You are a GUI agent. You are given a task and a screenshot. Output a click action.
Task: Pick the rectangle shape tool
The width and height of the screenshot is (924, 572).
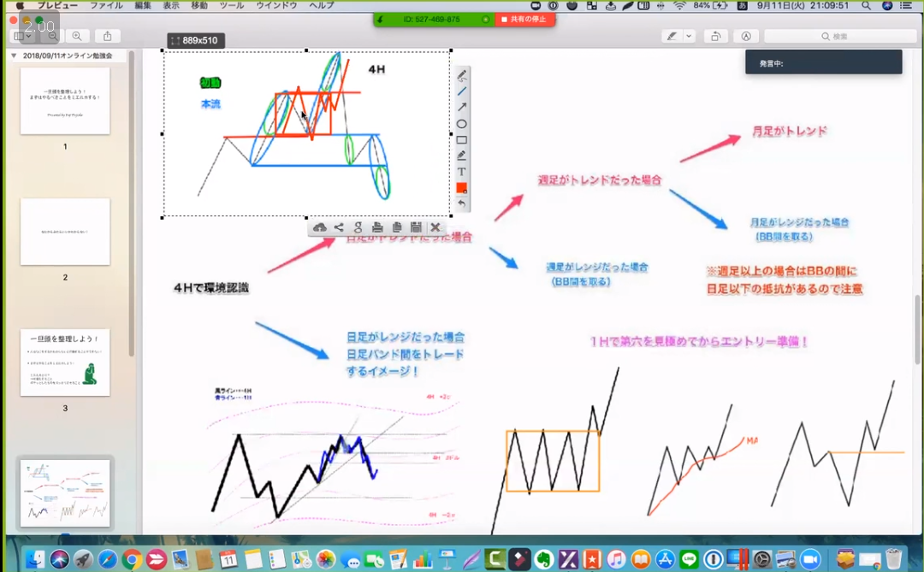(x=462, y=139)
